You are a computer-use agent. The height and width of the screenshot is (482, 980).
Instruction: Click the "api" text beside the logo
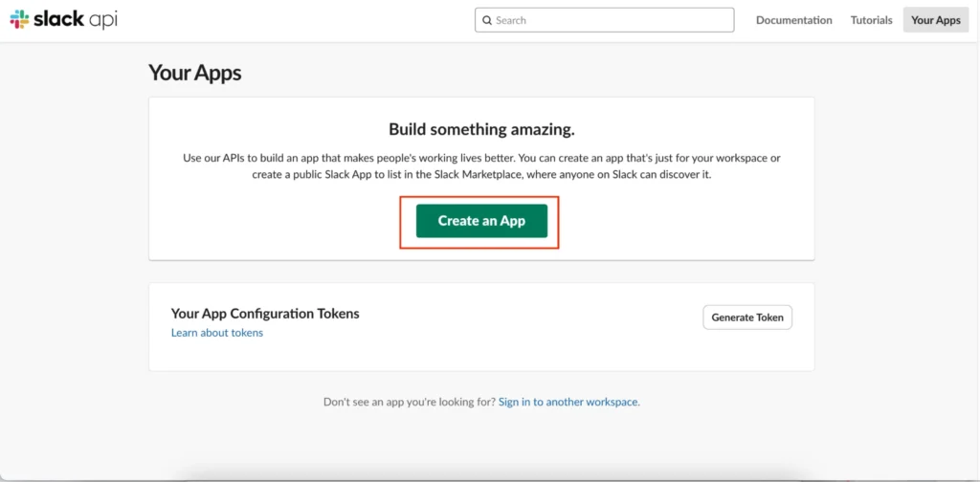[103, 20]
